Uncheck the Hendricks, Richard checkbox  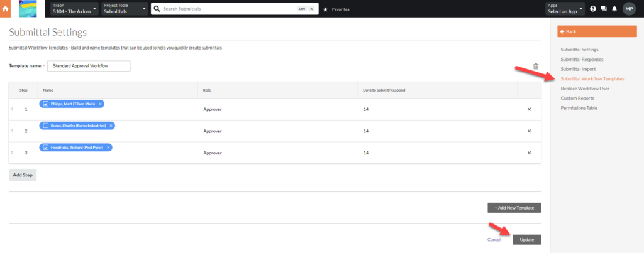46,148
